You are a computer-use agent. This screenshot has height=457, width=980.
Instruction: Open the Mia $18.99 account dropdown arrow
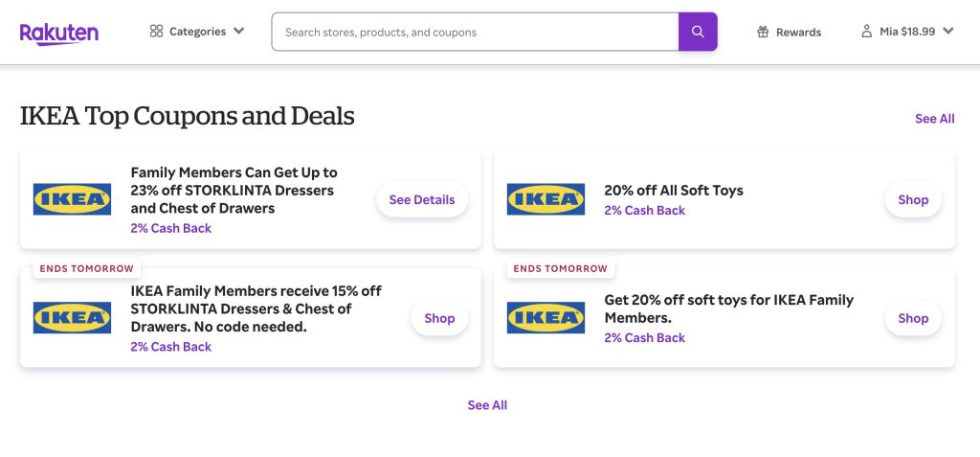click(948, 32)
